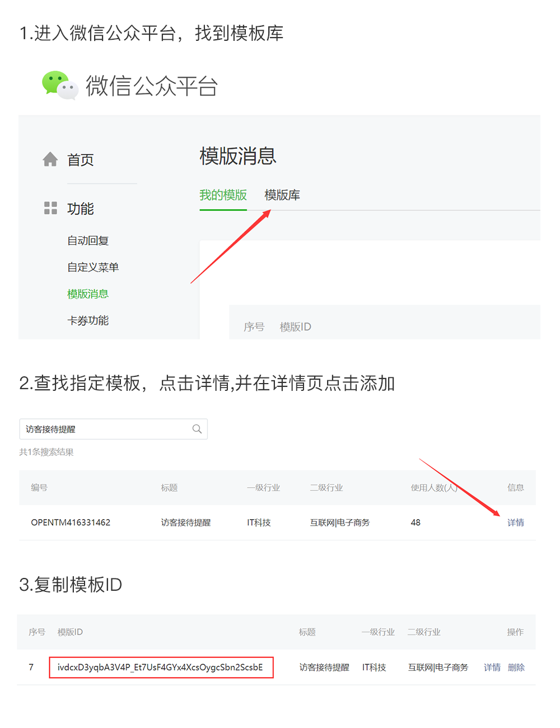The image size is (560, 728).
Task: Click 互联网|电子商务 cell in search results
Action: pyautogui.click(x=340, y=522)
